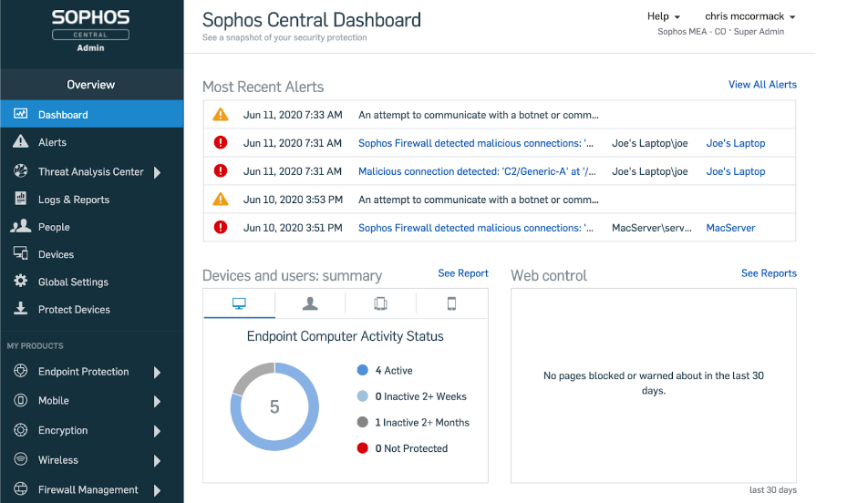The width and height of the screenshot is (868, 503).
Task: Click the 'last 30 days' footer text
Action: click(773, 489)
